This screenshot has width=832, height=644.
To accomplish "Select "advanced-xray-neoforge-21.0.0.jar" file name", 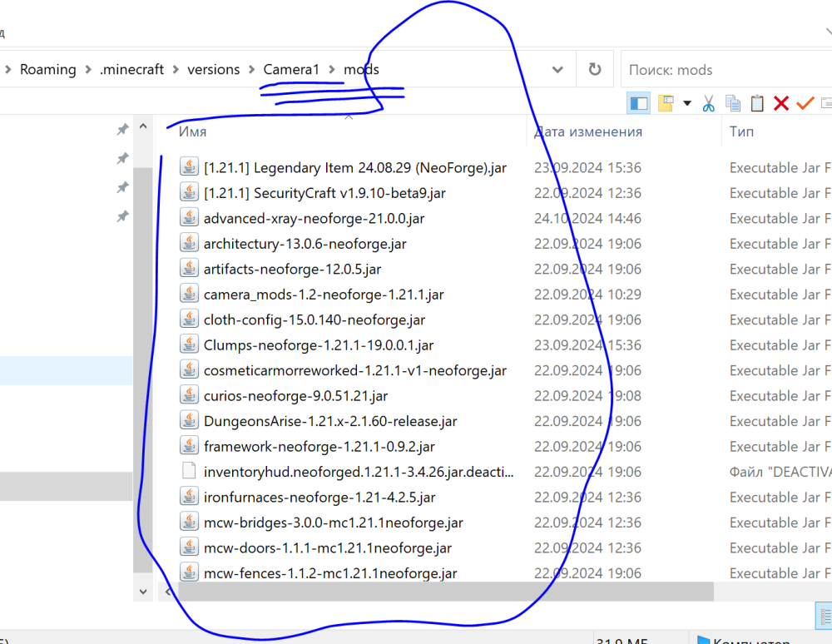I will (314, 219).
